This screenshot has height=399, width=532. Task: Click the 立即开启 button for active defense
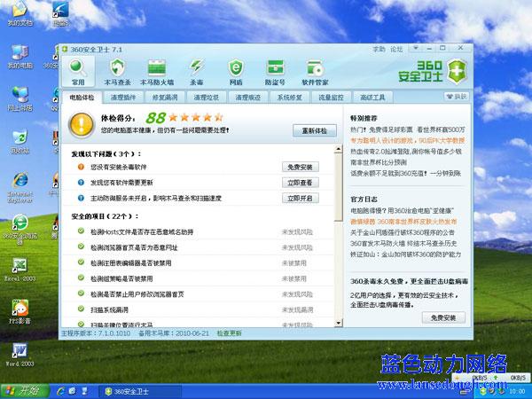tap(301, 198)
